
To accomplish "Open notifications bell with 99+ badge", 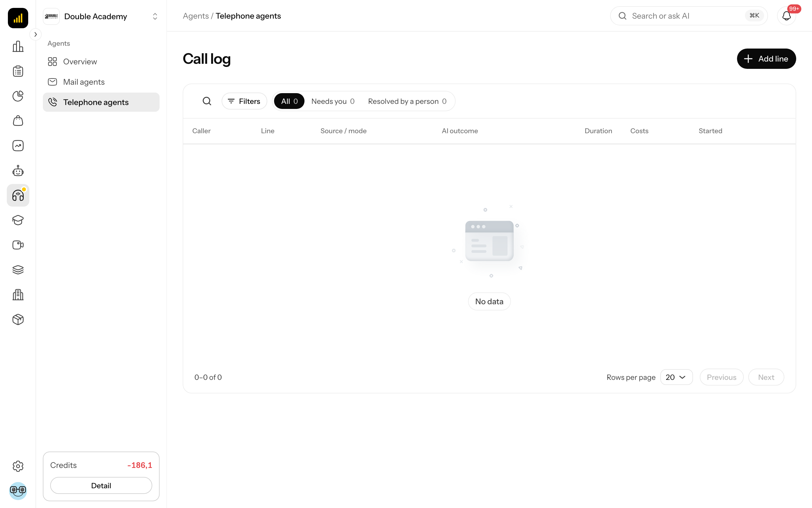I will click(x=787, y=16).
